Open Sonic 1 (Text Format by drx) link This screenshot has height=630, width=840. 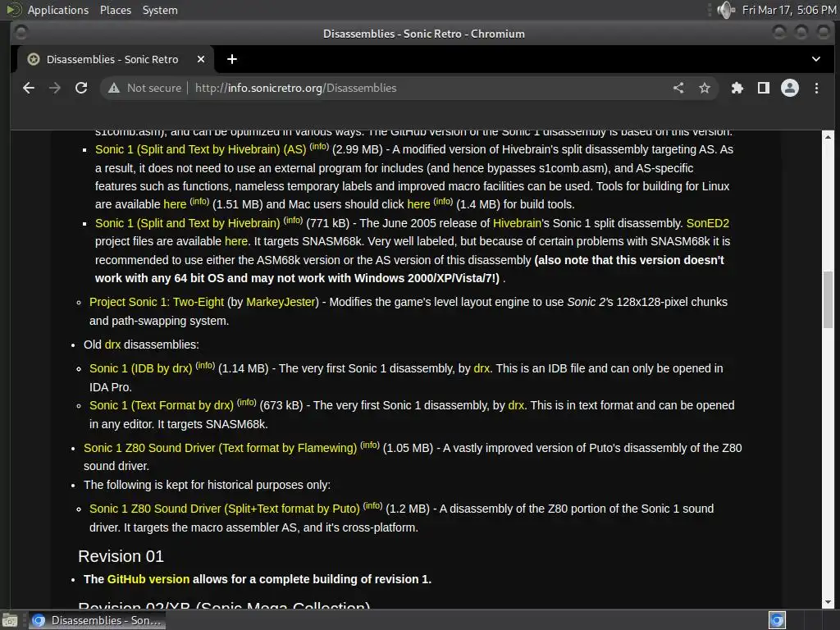click(162, 405)
